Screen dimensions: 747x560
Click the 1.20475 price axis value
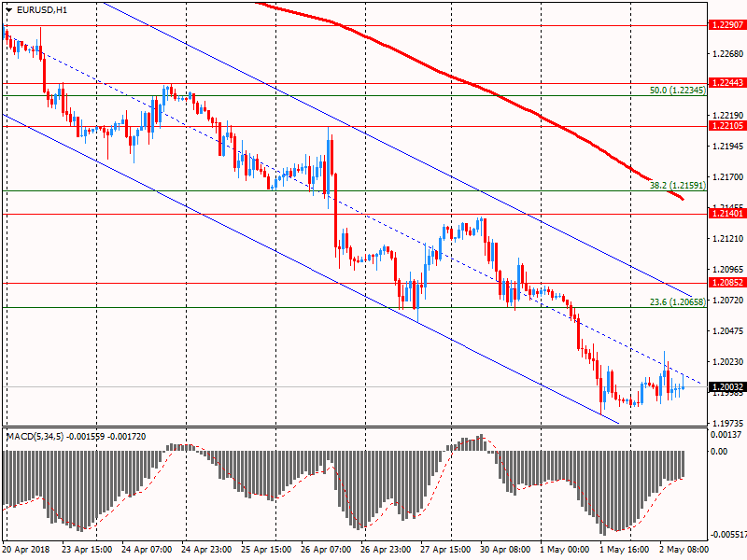(x=728, y=331)
